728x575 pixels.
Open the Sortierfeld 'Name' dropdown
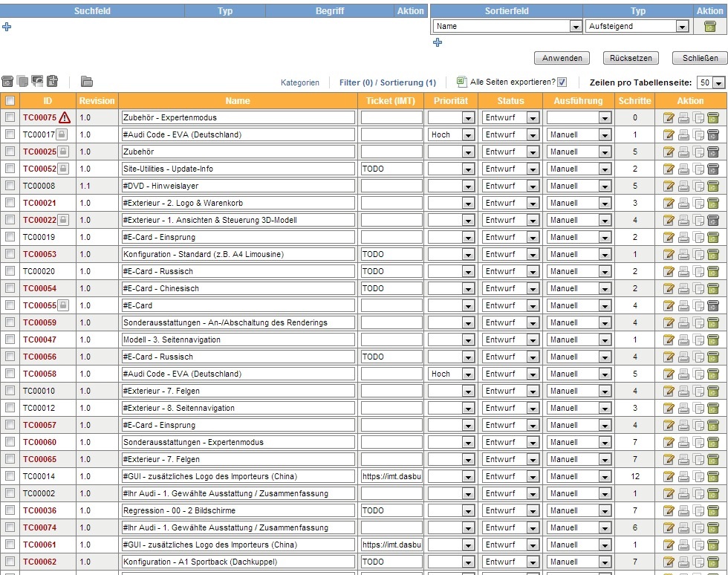[576, 27]
